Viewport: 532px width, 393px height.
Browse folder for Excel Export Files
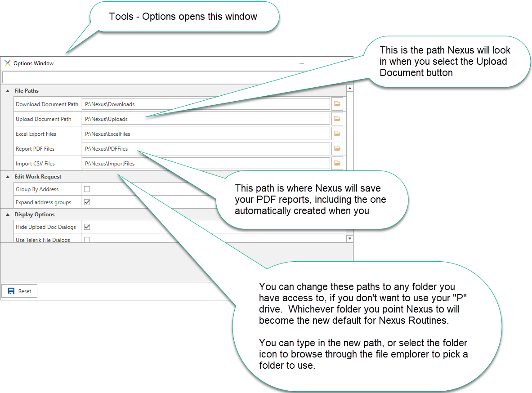[337, 134]
